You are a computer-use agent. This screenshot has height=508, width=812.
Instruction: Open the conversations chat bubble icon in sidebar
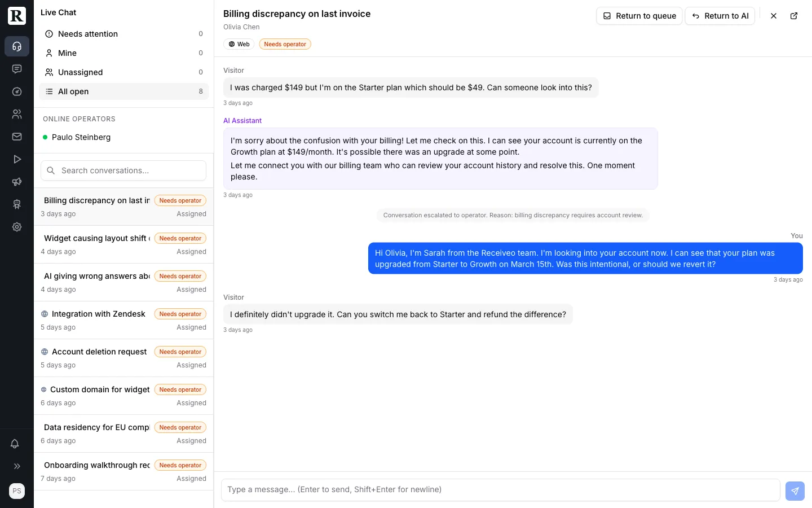[17, 69]
